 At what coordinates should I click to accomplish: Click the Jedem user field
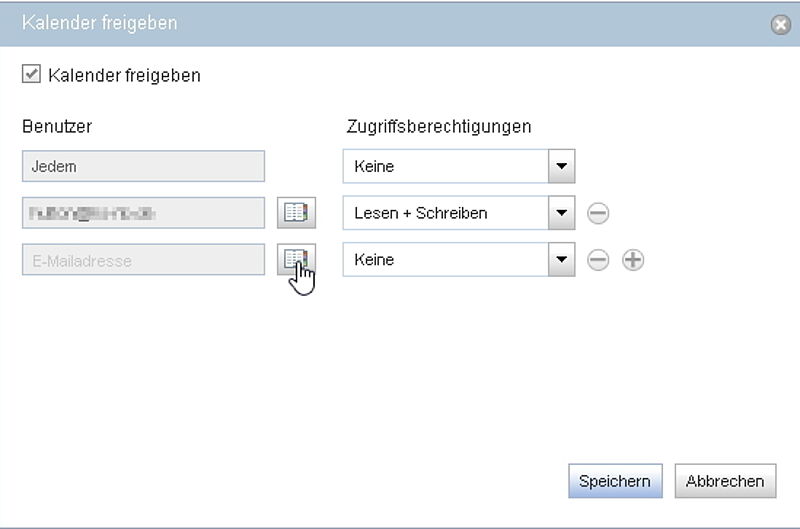coord(143,166)
